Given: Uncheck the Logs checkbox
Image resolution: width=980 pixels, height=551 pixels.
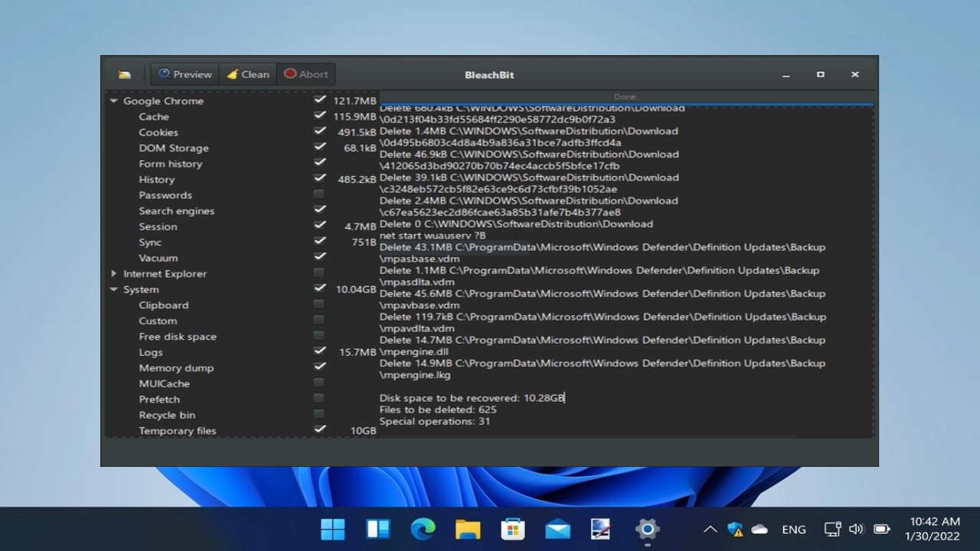Looking at the screenshot, I should (319, 351).
